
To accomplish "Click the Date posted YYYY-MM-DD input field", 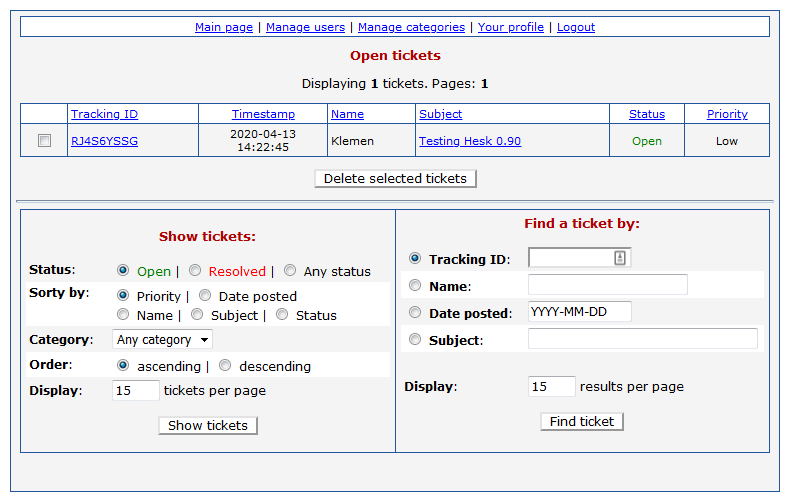I will [x=580, y=312].
